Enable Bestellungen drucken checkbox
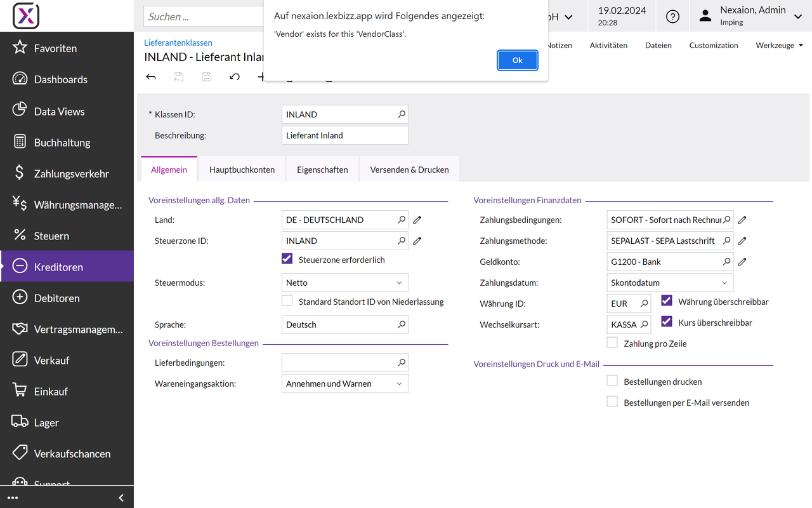Image resolution: width=812 pixels, height=508 pixels. tap(612, 381)
